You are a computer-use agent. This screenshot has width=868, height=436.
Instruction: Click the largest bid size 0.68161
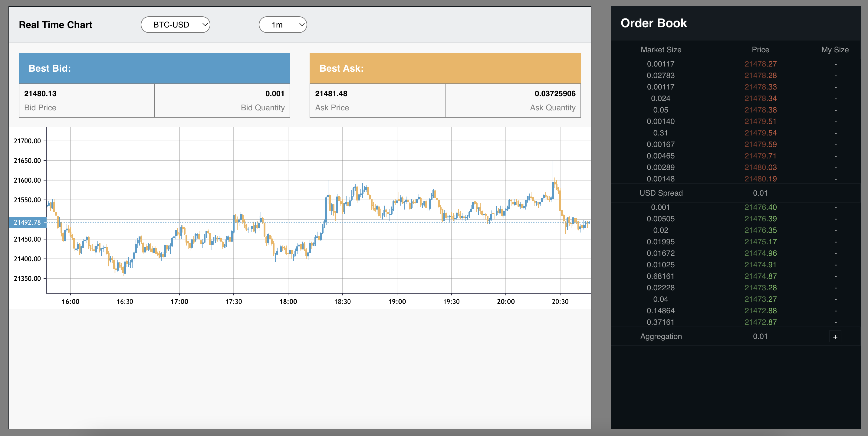point(661,276)
